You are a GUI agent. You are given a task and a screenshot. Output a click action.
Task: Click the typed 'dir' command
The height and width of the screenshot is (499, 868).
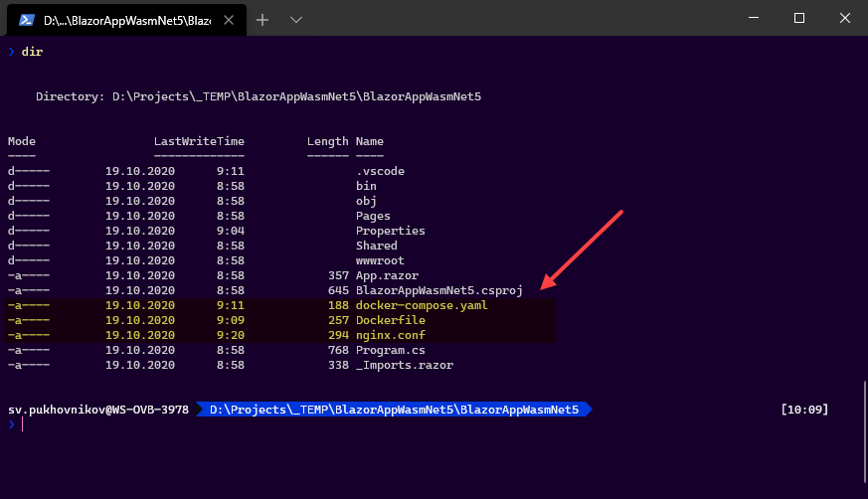32,52
